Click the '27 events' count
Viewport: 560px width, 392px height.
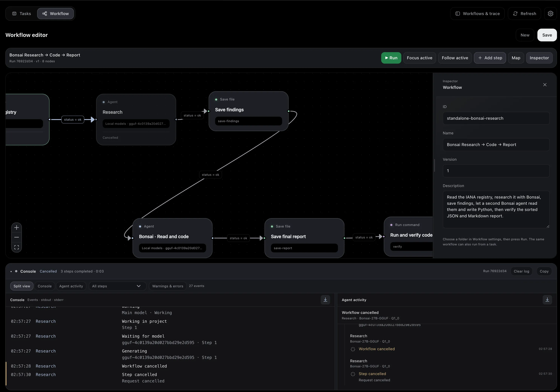pos(197,286)
